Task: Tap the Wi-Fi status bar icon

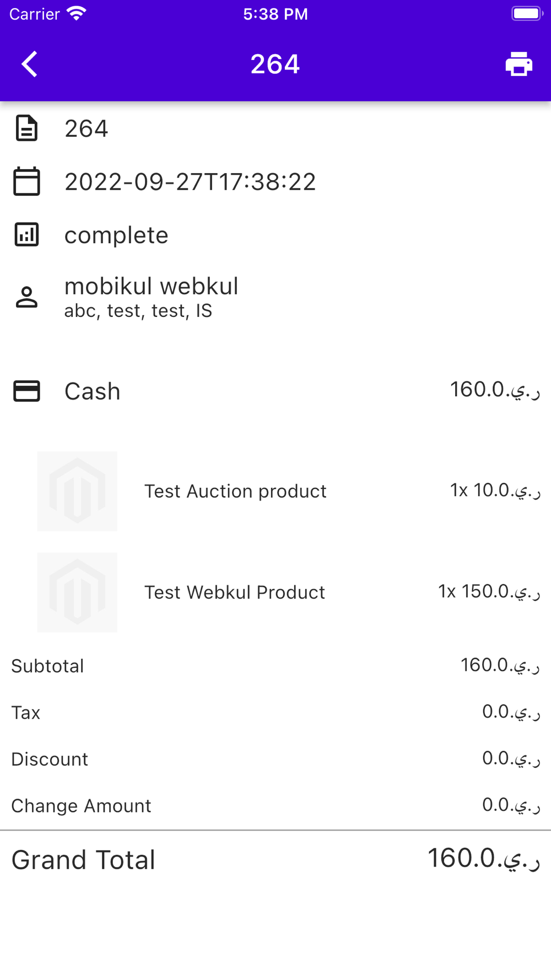Action: click(x=77, y=14)
